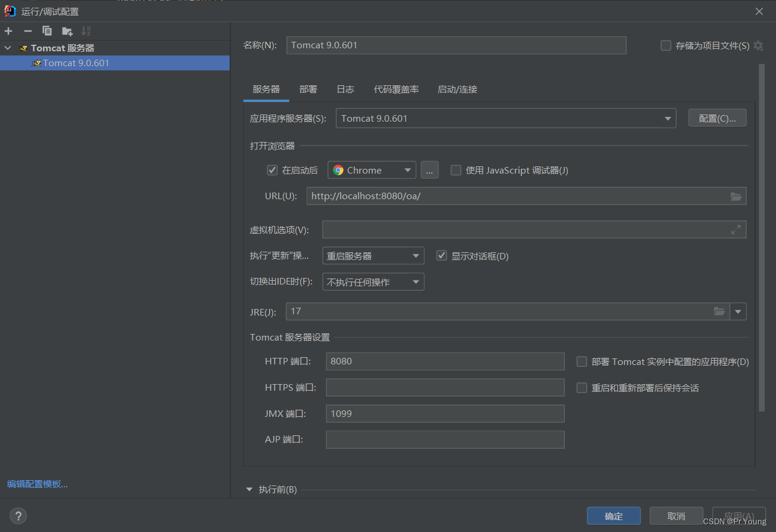Open the 编辑配置模板 link

click(37, 484)
